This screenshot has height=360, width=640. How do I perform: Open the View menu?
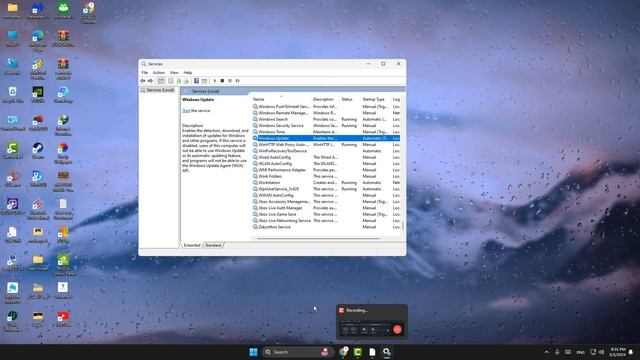pyautogui.click(x=174, y=73)
